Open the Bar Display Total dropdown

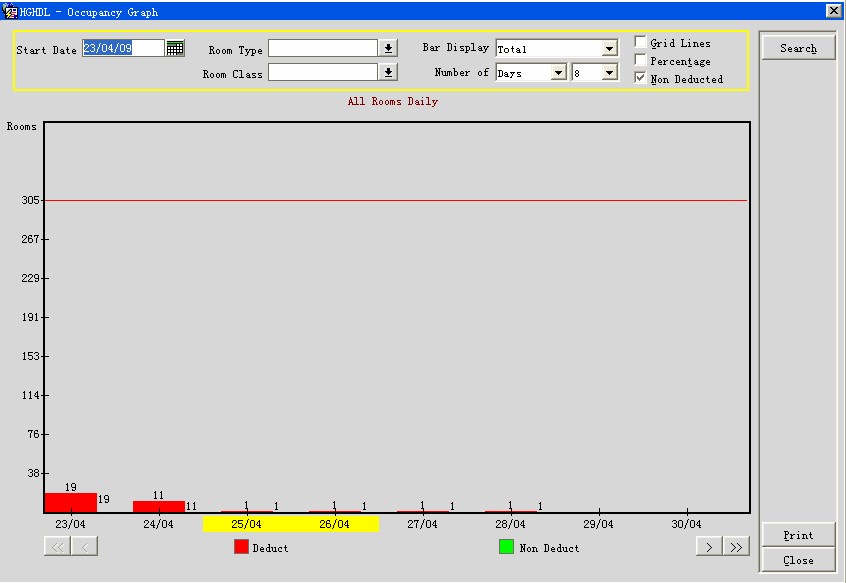pyautogui.click(x=609, y=49)
